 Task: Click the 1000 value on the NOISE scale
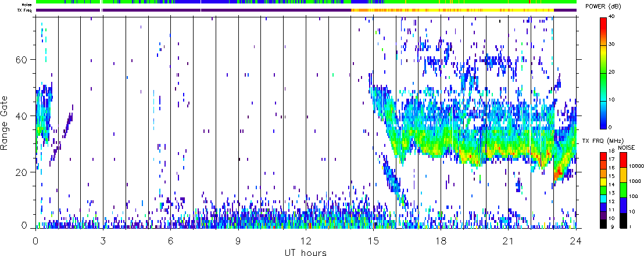point(635,181)
